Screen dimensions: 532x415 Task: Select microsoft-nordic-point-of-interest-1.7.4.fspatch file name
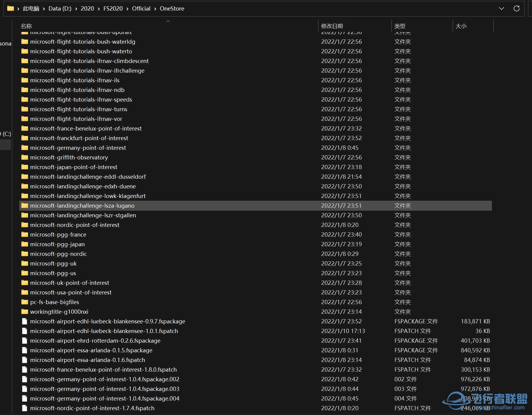(x=92, y=408)
